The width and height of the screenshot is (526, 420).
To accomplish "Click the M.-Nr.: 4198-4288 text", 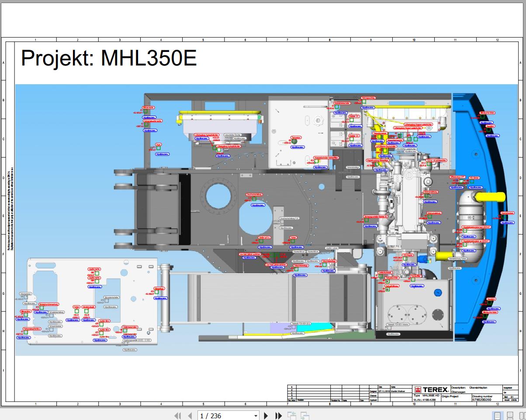I will 425,399.
